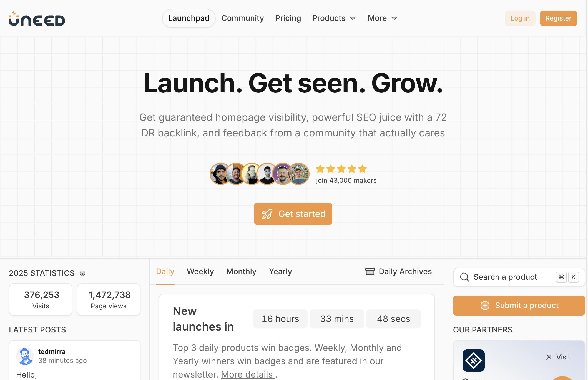This screenshot has height=380, width=588.
Task: Click the Search a product field
Action: coord(505,277)
